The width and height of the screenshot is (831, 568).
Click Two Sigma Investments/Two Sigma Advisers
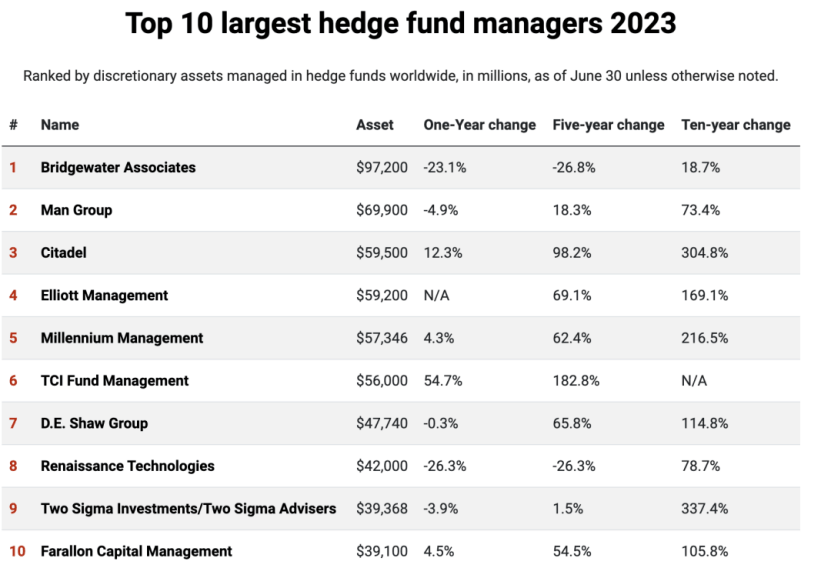tap(188, 508)
